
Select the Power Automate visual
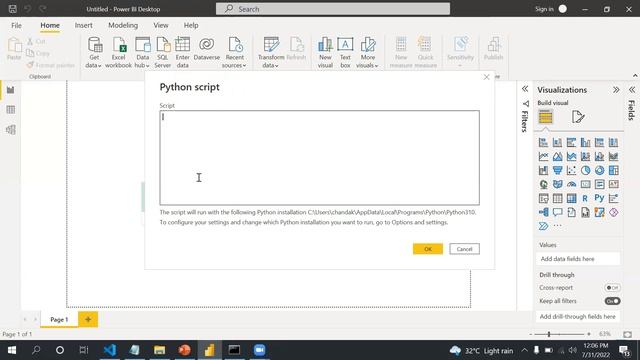(x=543, y=226)
